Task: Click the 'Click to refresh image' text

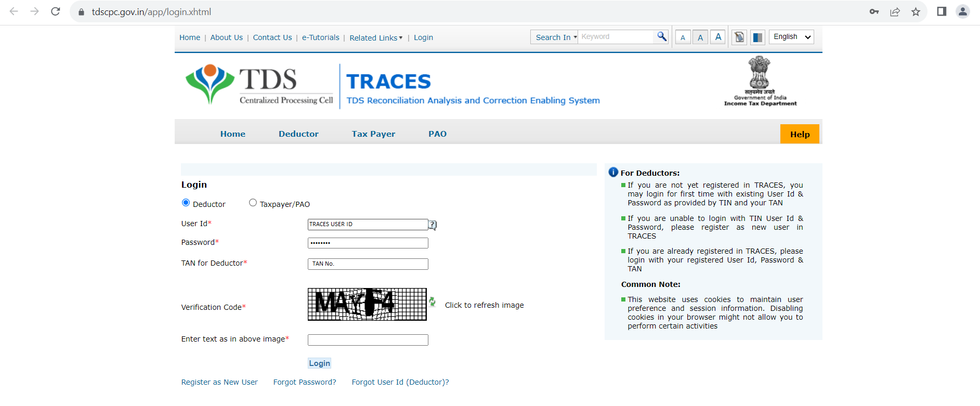Action: 484,305
